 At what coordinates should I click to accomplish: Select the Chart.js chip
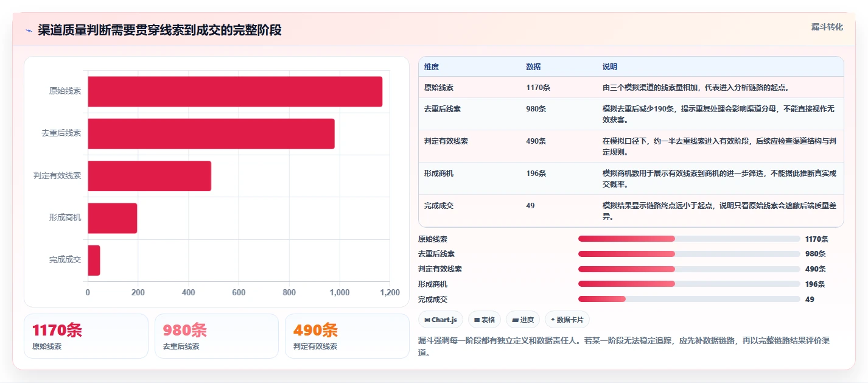click(x=441, y=320)
